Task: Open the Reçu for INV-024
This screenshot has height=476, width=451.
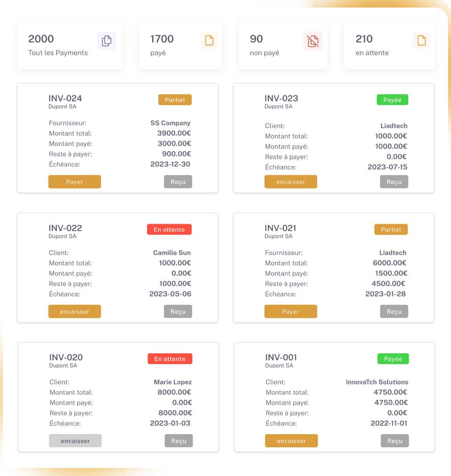Action: click(x=178, y=182)
